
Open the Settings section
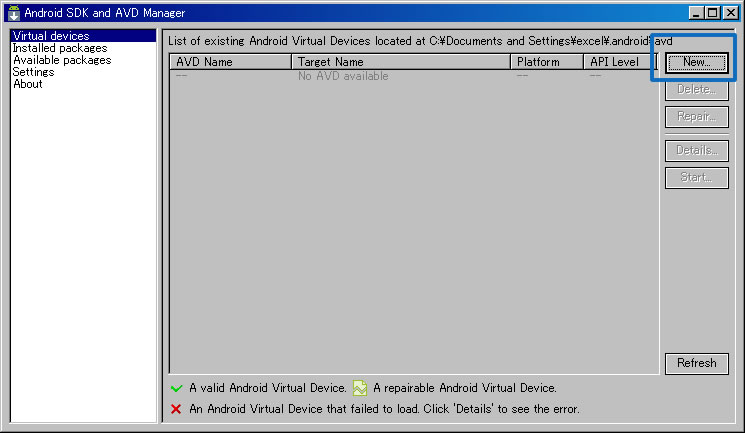tap(33, 72)
